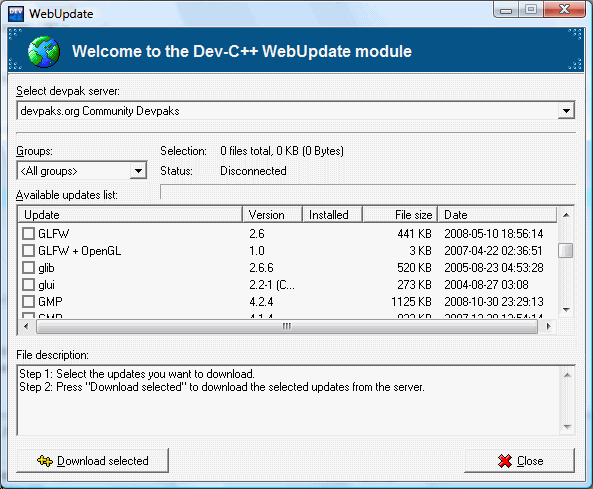This screenshot has width=593, height=489.
Task: Sort by Date column header
Action: pos(497,215)
